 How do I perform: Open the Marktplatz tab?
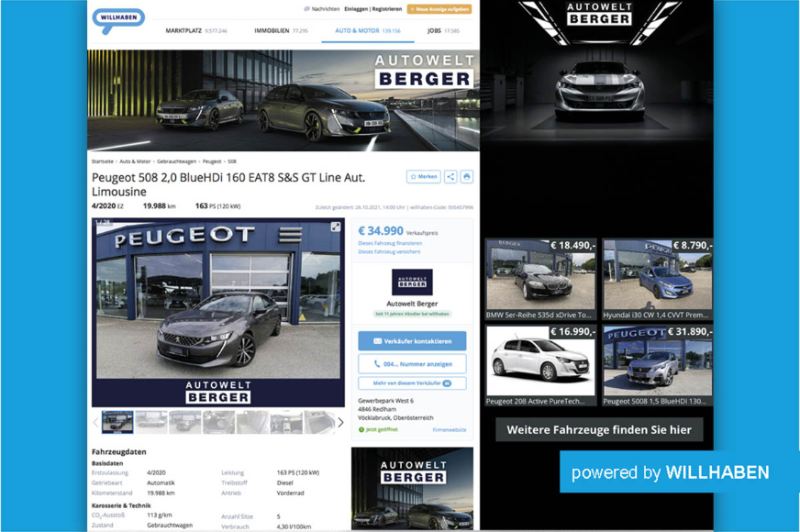[196, 30]
